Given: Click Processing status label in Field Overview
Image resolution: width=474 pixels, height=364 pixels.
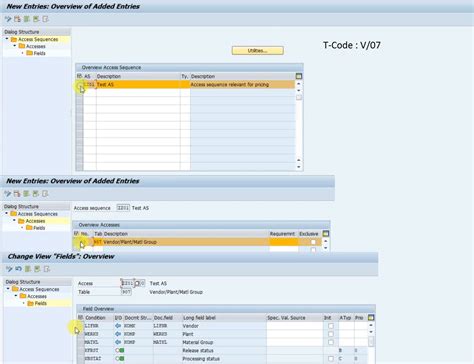Looking at the screenshot, I should 201,359.
